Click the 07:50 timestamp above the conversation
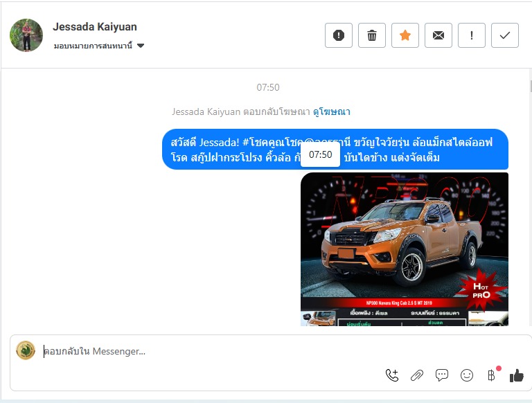Image resolution: width=532 pixels, height=403 pixels. coord(268,87)
